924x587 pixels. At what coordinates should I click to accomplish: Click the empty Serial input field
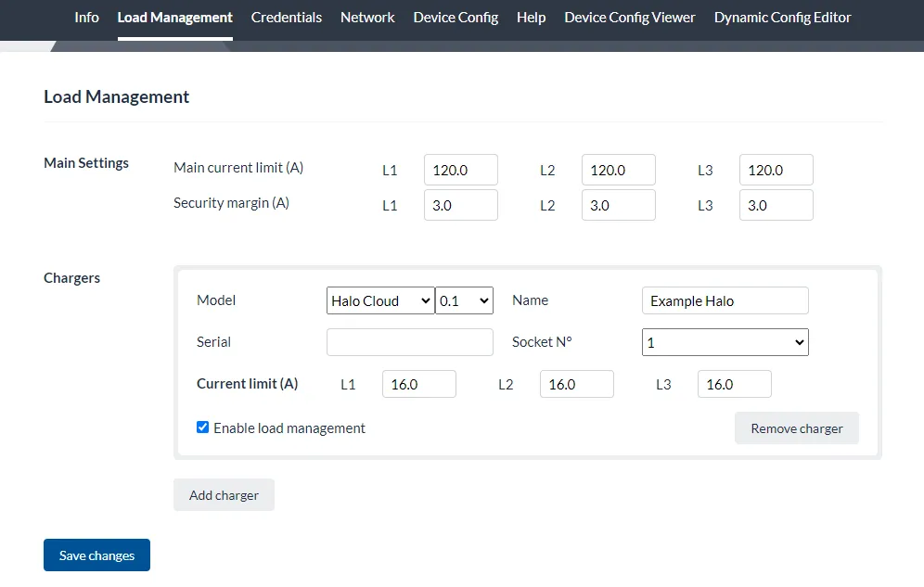pos(410,342)
